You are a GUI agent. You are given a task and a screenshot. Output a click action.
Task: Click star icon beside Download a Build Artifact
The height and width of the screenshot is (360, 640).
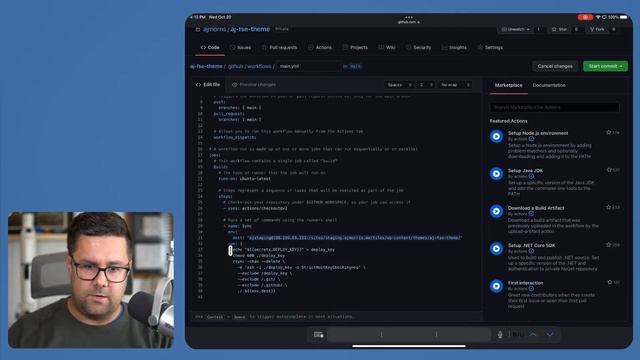pos(609,207)
